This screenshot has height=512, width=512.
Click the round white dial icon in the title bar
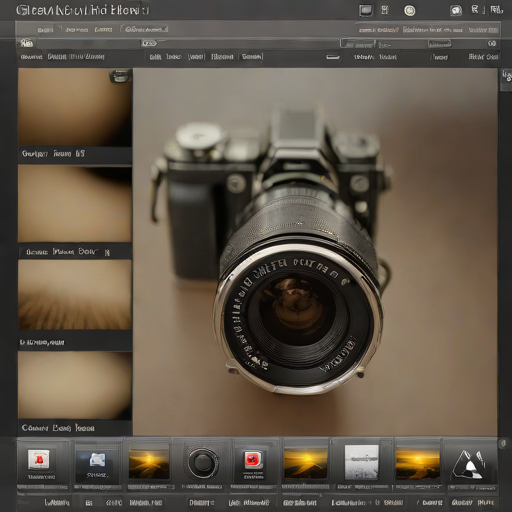point(410,11)
